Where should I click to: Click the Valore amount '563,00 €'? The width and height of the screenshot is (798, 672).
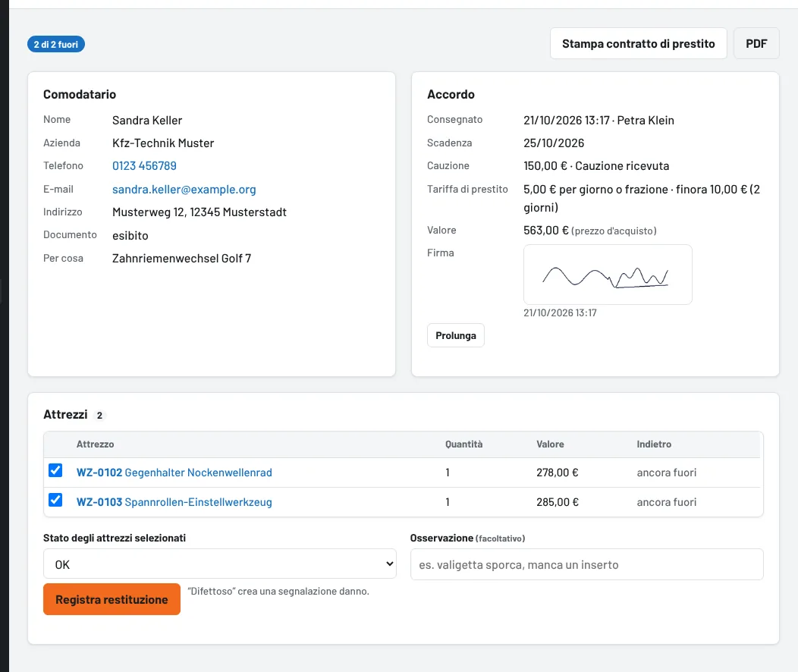(x=546, y=231)
